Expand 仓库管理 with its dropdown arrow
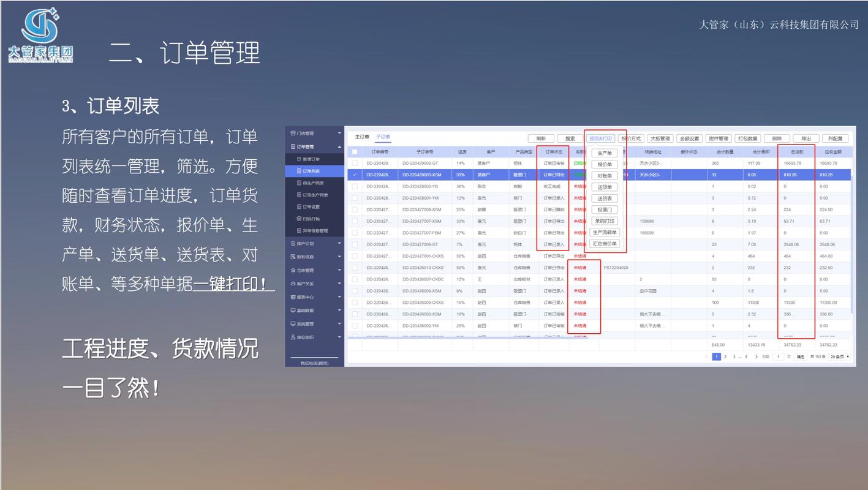The image size is (868, 490). [x=339, y=270]
